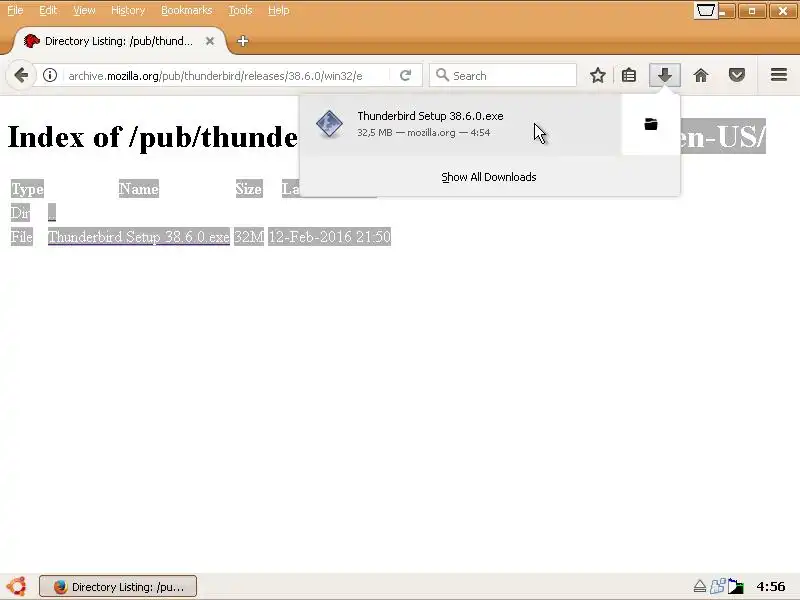
Task: Go back with the back arrow button
Action: point(20,76)
